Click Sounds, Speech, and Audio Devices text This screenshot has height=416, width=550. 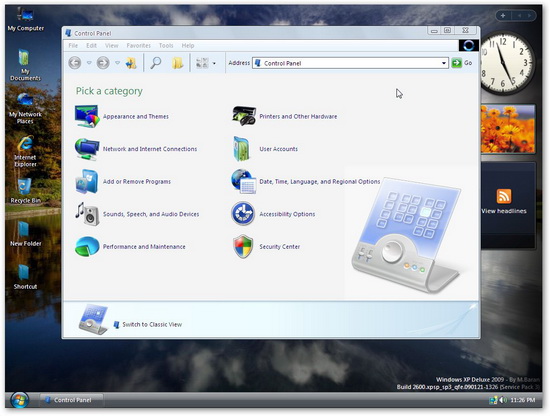(151, 214)
